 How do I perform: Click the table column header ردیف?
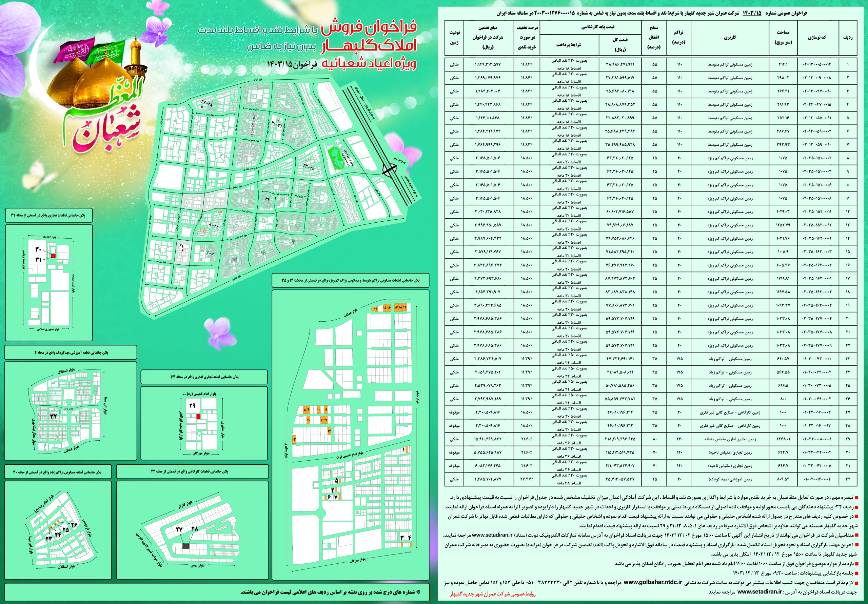tap(848, 37)
